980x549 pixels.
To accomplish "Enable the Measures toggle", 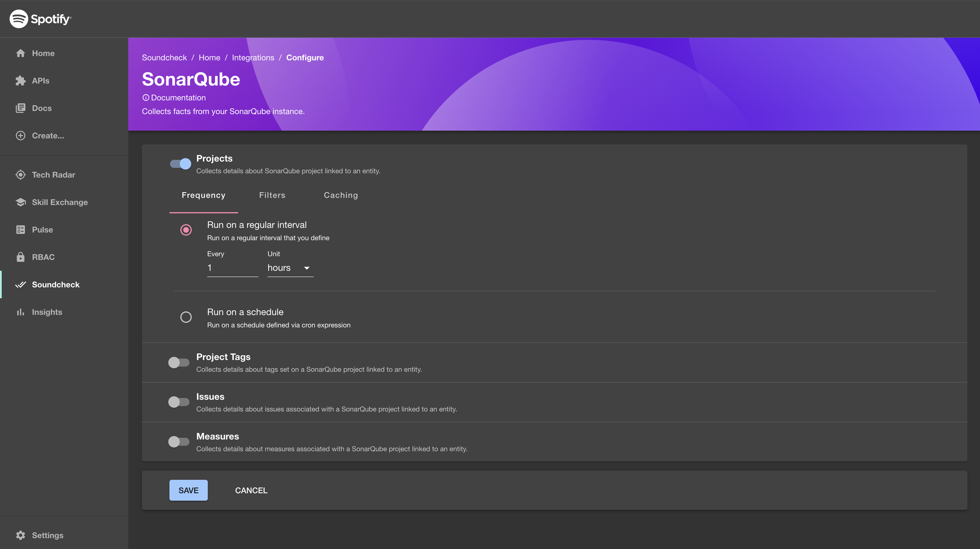I will coord(178,441).
